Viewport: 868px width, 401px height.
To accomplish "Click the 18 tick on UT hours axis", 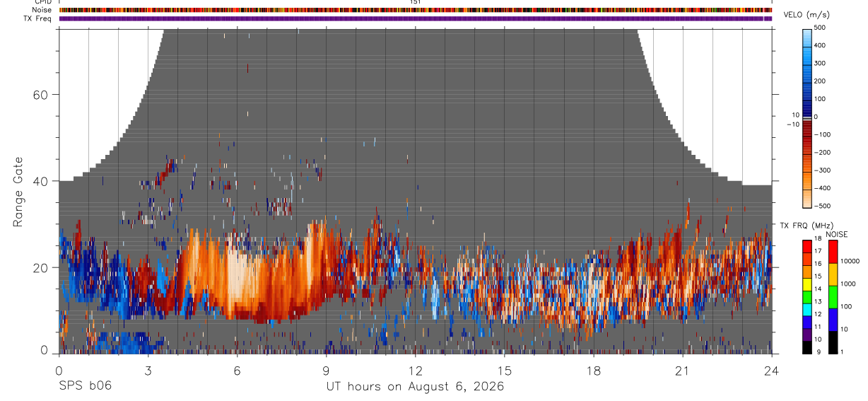I will (x=594, y=371).
